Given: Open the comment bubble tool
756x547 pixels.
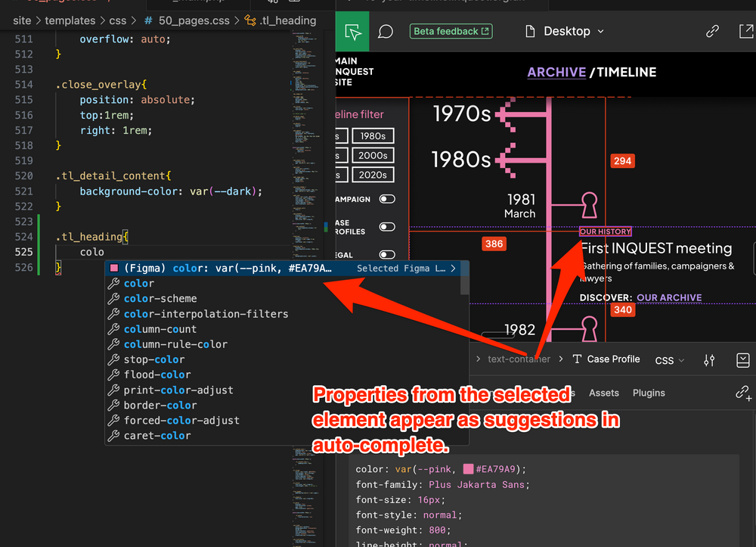Looking at the screenshot, I should [x=386, y=32].
